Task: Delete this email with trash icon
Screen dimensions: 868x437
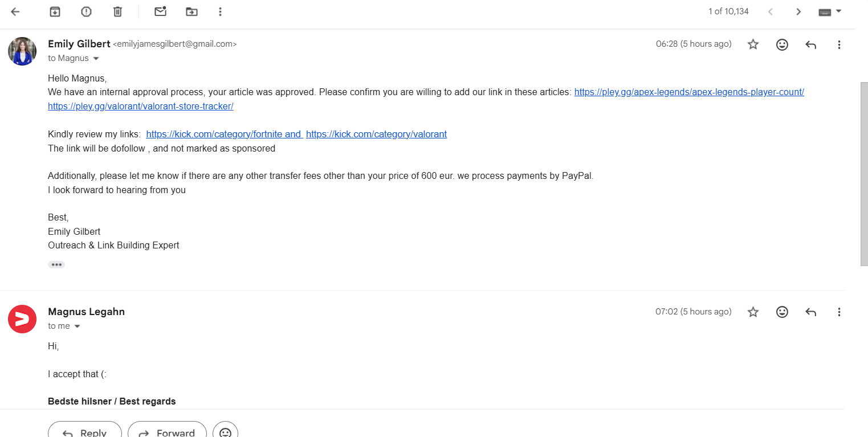Action: click(117, 11)
